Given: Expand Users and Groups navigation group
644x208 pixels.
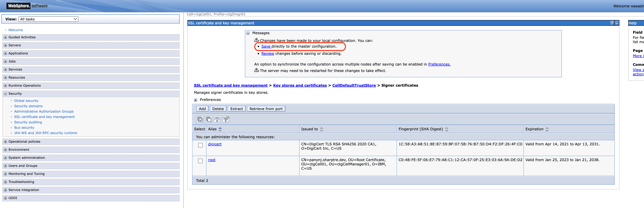Looking at the screenshot, I should (5, 166).
